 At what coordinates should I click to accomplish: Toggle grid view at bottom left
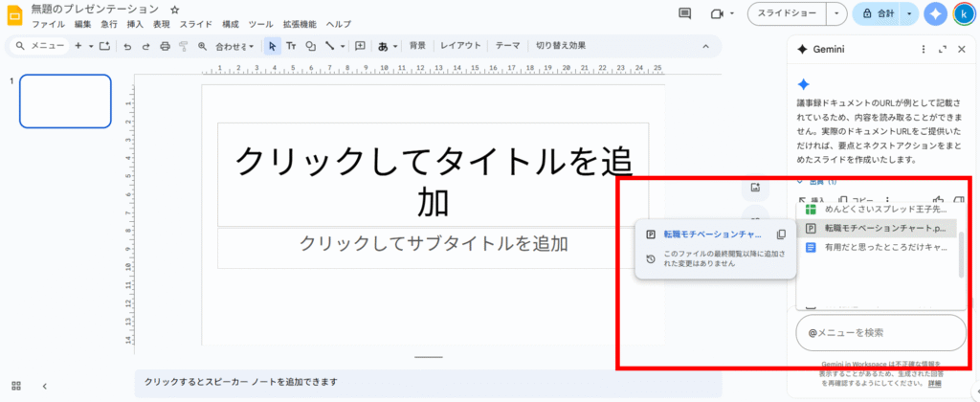[x=16, y=386]
